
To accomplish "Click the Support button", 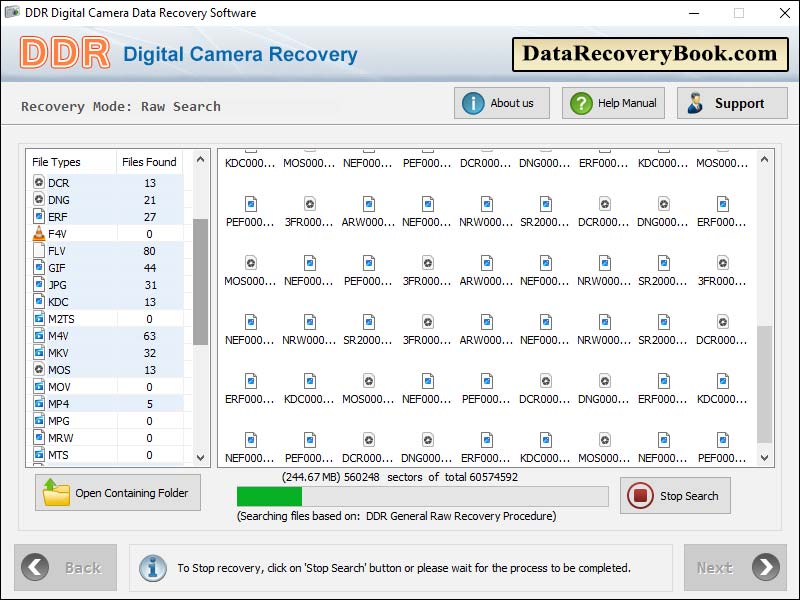I will [x=732, y=103].
